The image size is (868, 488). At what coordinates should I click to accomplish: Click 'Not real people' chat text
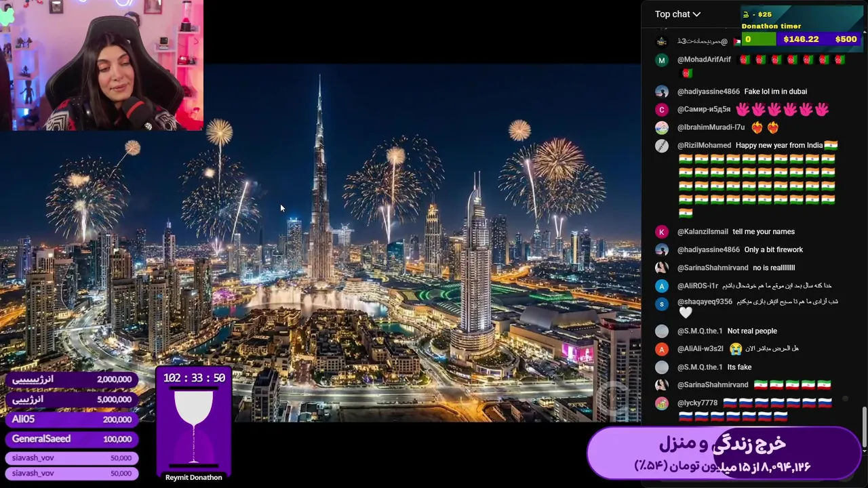(x=752, y=331)
